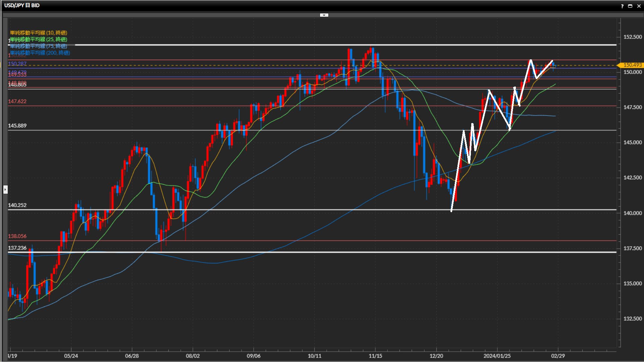Select the 25-period green moving average legend
The width and height of the screenshot is (644, 362).
(x=39, y=39)
